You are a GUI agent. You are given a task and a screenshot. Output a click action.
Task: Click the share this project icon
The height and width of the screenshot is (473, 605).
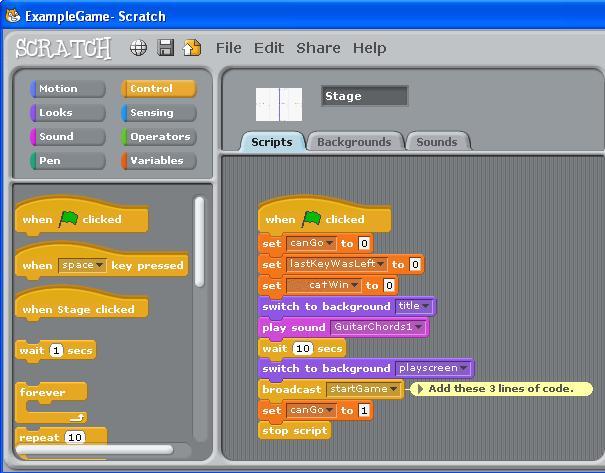tap(192, 48)
